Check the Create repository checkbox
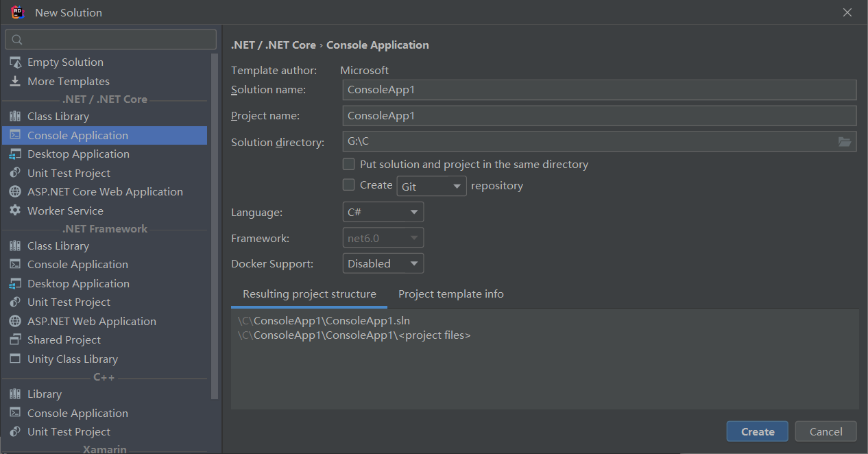The image size is (868, 454). point(349,185)
